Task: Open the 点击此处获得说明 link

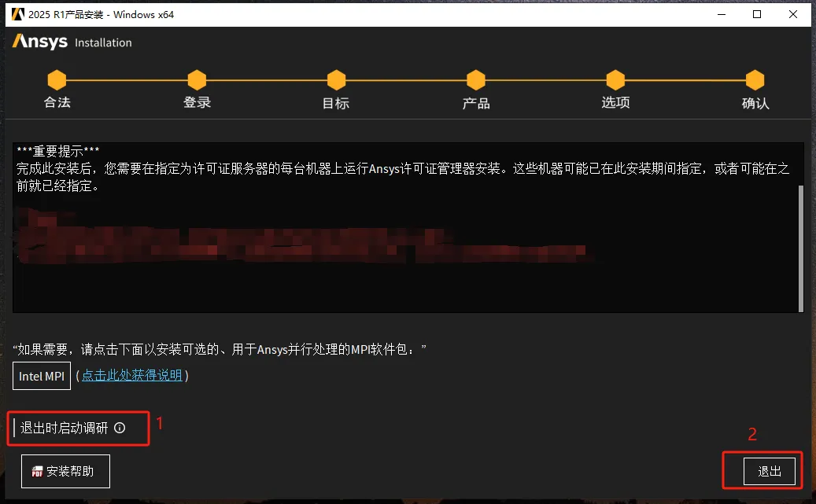Action: [x=131, y=375]
